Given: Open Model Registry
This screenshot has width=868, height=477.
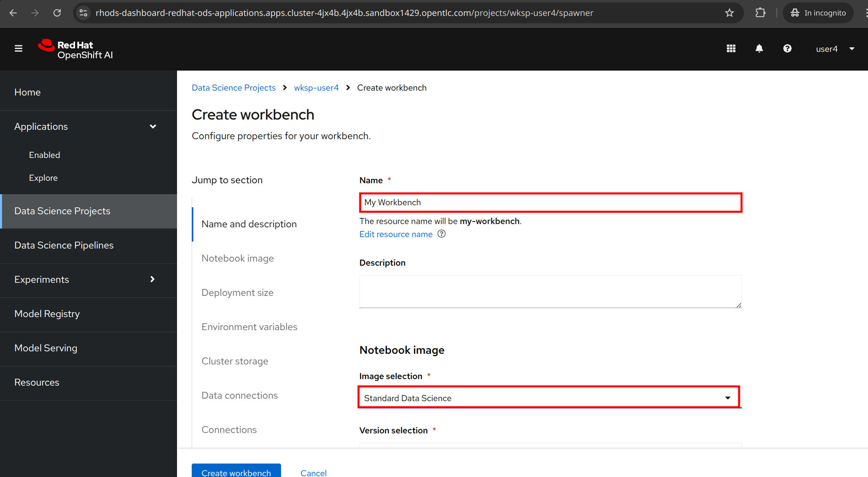Looking at the screenshot, I should click(89, 314).
